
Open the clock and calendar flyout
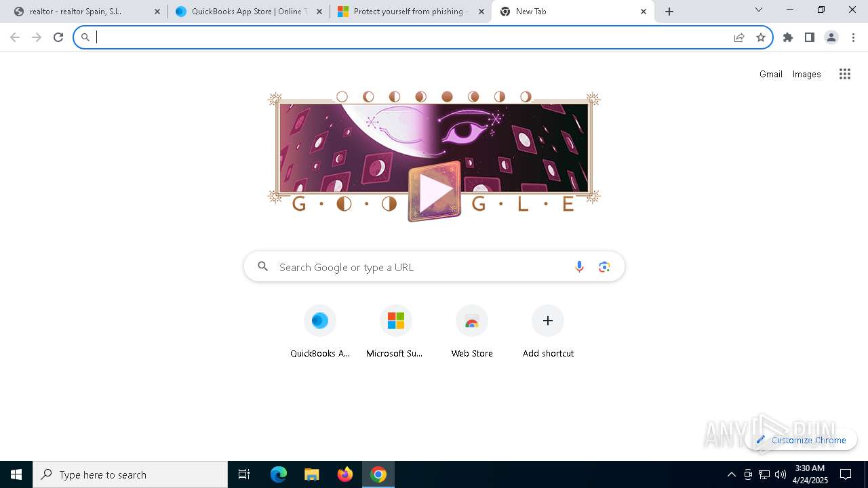pyautogui.click(x=810, y=474)
